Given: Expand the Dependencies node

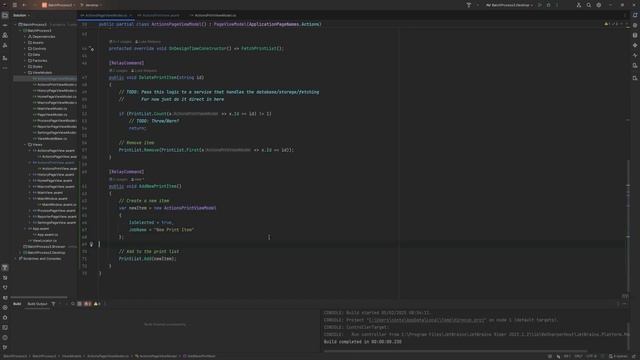Looking at the screenshot, I should point(25,36).
